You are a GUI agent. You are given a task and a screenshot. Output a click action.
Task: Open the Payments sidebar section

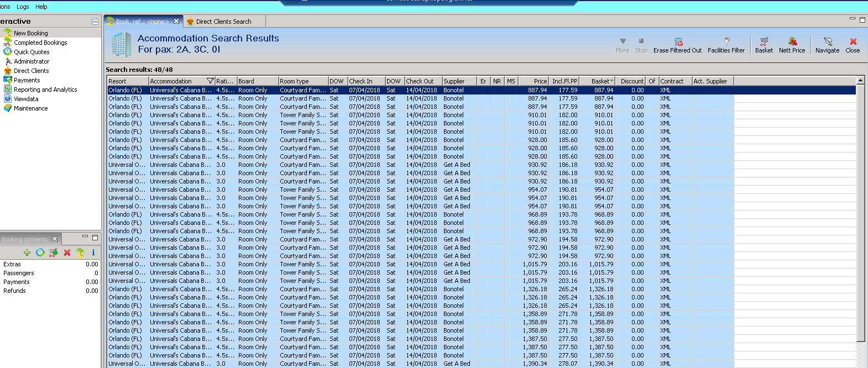coord(27,80)
